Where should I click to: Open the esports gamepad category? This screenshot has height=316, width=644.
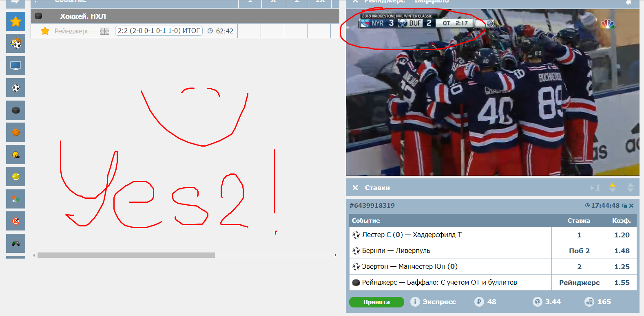click(15, 244)
